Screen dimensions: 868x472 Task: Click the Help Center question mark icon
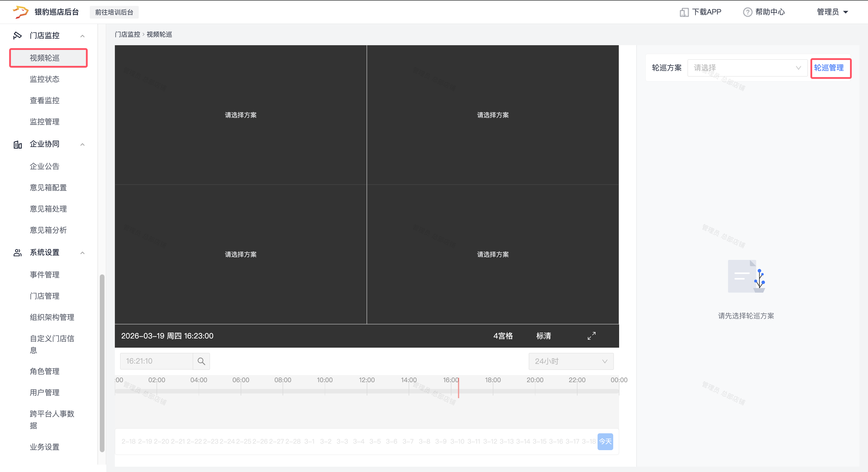pyautogui.click(x=747, y=12)
